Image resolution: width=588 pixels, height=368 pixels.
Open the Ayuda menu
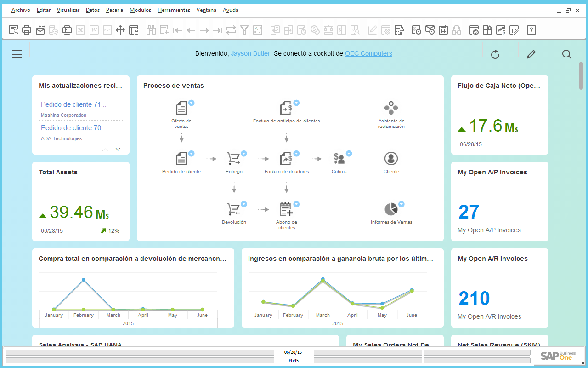231,10
